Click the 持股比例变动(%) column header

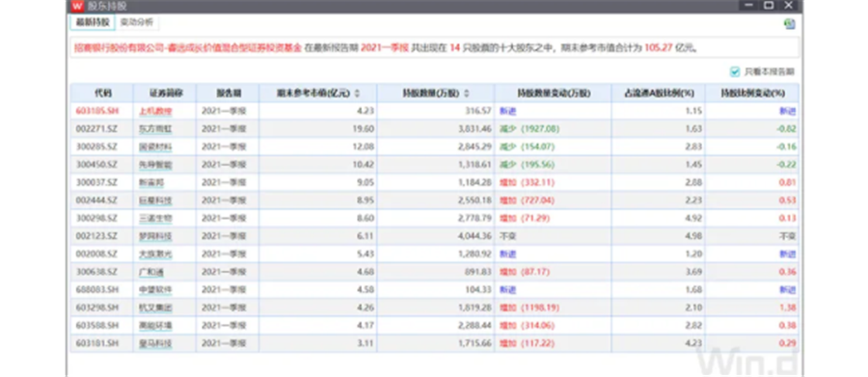tap(753, 94)
